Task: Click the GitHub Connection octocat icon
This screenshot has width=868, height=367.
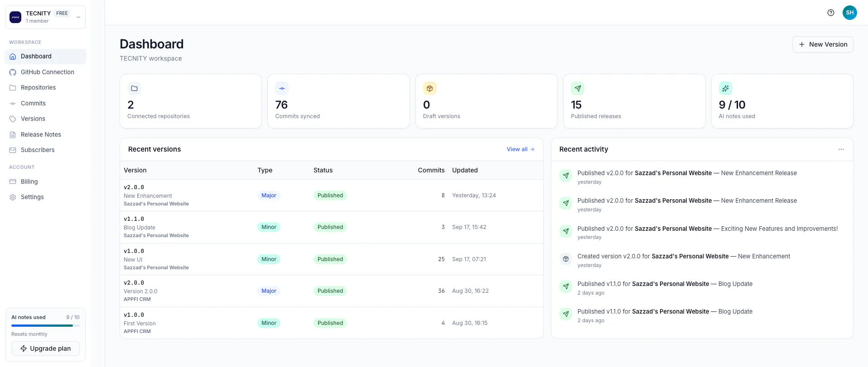Action: (13, 72)
